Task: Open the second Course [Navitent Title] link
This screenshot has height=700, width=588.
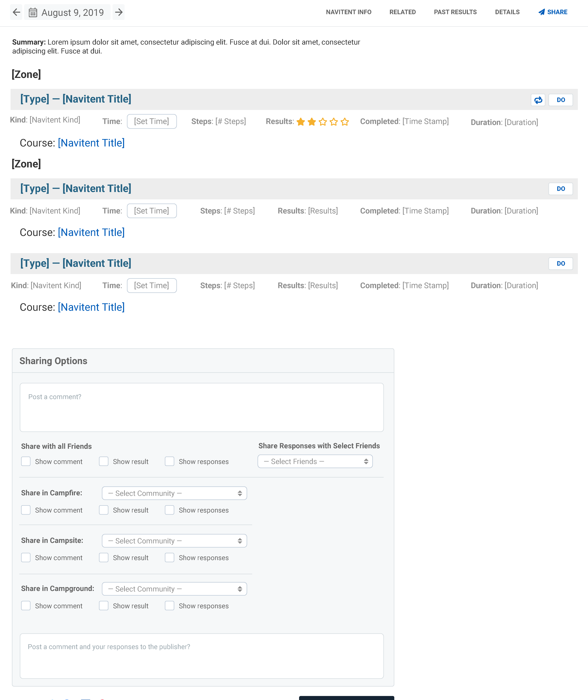Action: tap(91, 232)
